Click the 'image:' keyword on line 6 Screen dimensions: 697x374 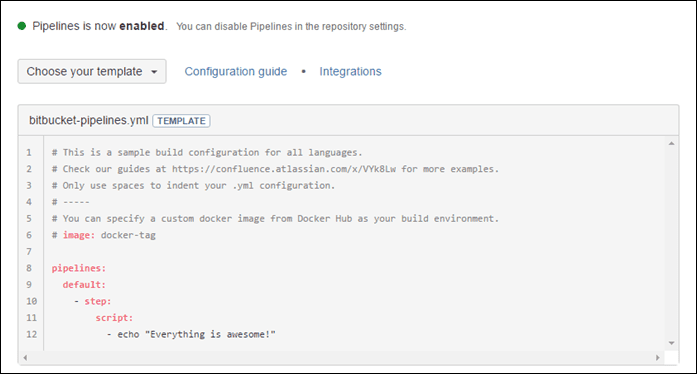click(79, 235)
